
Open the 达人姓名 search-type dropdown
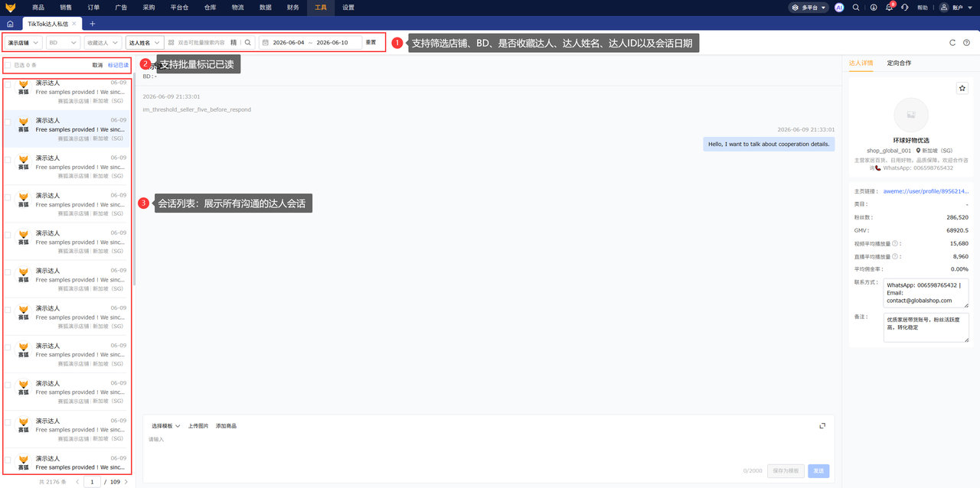145,43
